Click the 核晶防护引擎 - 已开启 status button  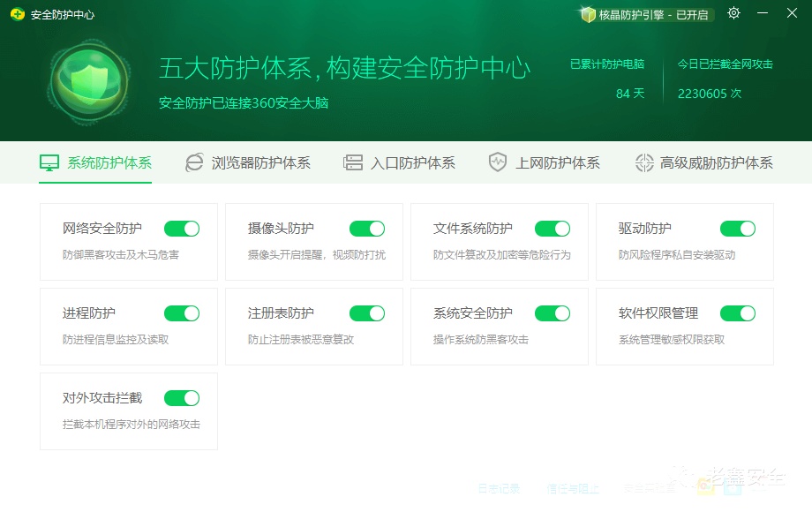646,14
